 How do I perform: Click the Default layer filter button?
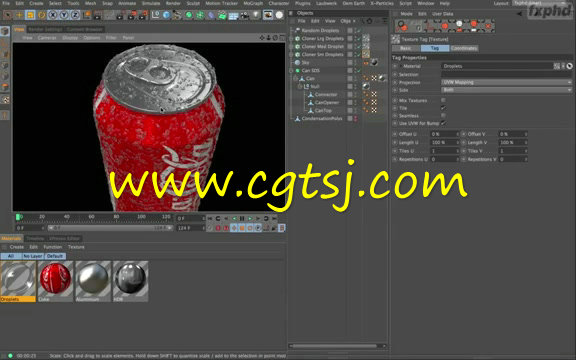pyautogui.click(x=55, y=256)
